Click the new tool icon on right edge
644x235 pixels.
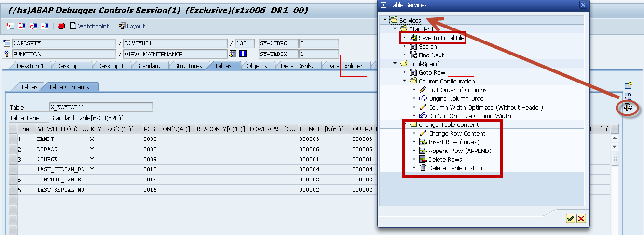click(x=628, y=85)
